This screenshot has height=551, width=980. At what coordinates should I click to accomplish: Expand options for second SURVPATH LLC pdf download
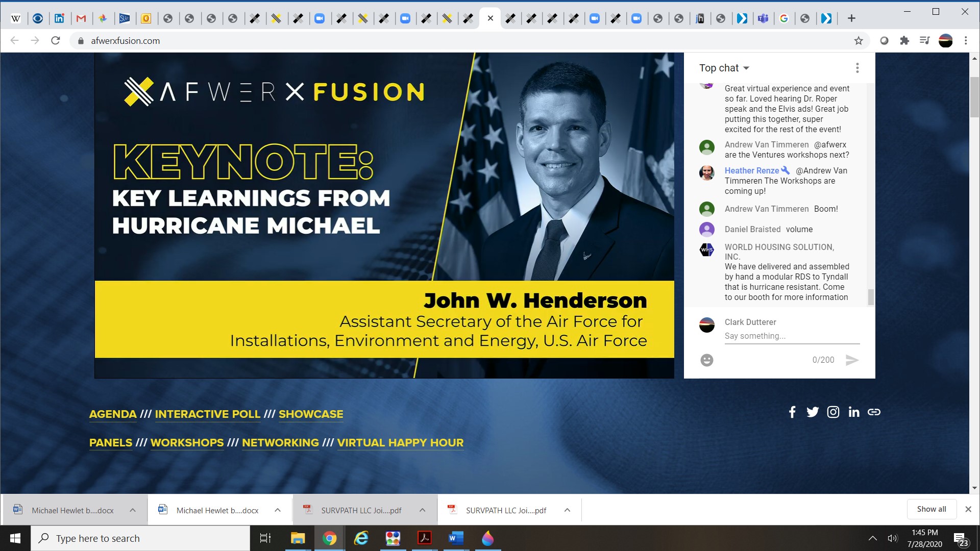pyautogui.click(x=567, y=510)
